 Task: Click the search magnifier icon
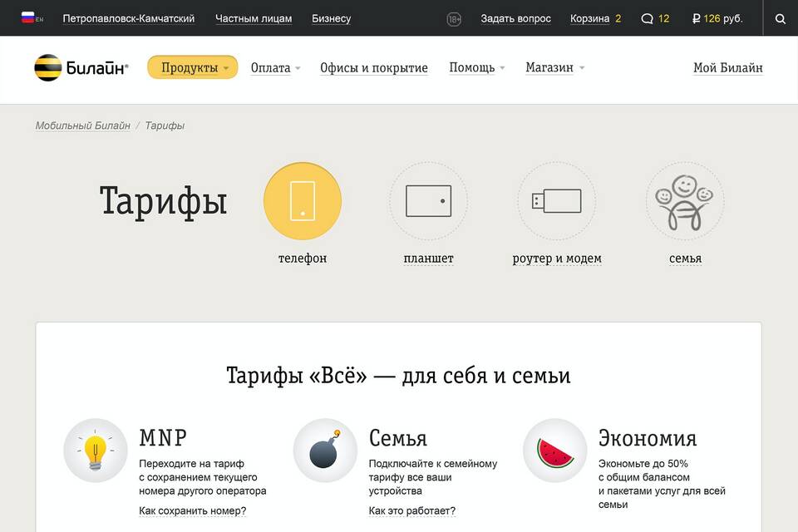click(x=780, y=18)
